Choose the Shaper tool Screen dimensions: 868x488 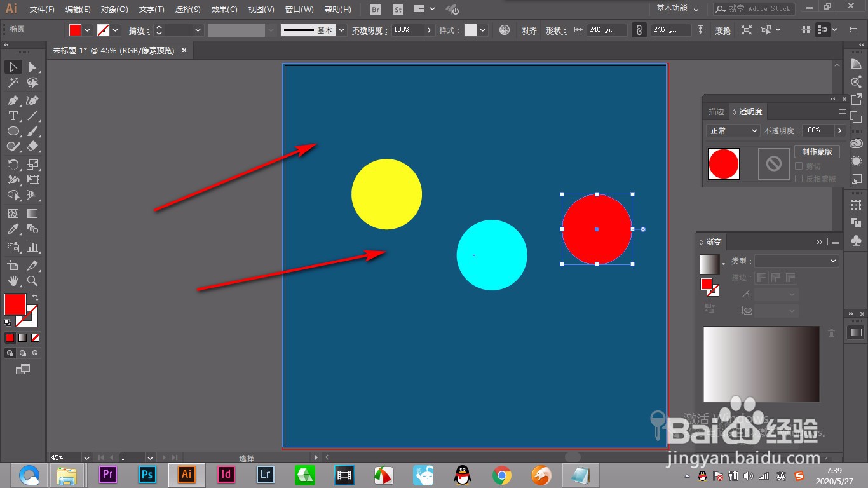coord(13,146)
